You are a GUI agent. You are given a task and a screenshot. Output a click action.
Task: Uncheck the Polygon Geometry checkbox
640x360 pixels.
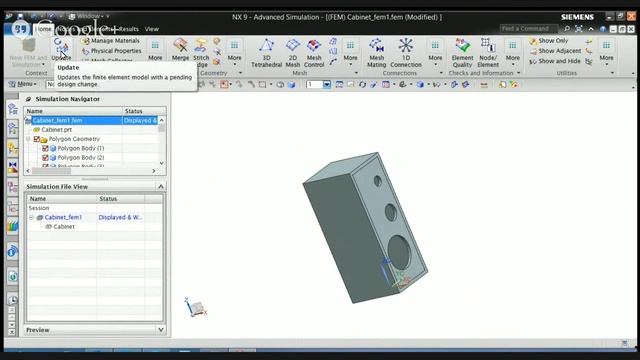coord(37,139)
